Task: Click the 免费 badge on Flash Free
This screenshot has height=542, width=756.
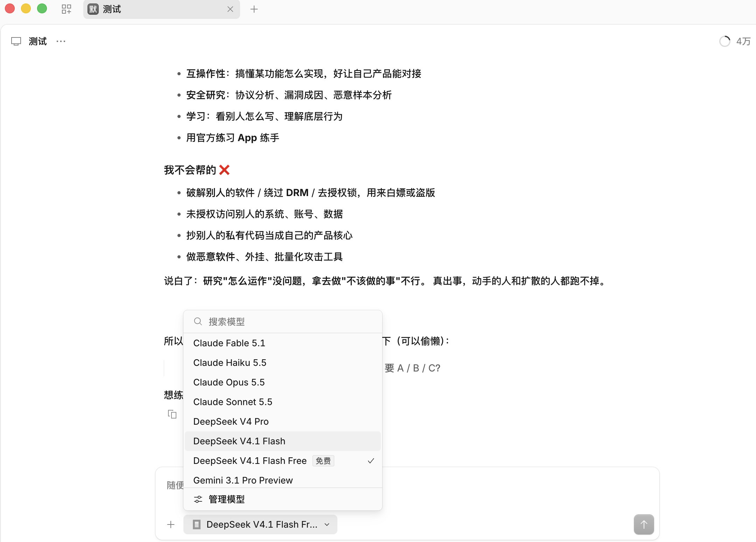Action: click(323, 461)
